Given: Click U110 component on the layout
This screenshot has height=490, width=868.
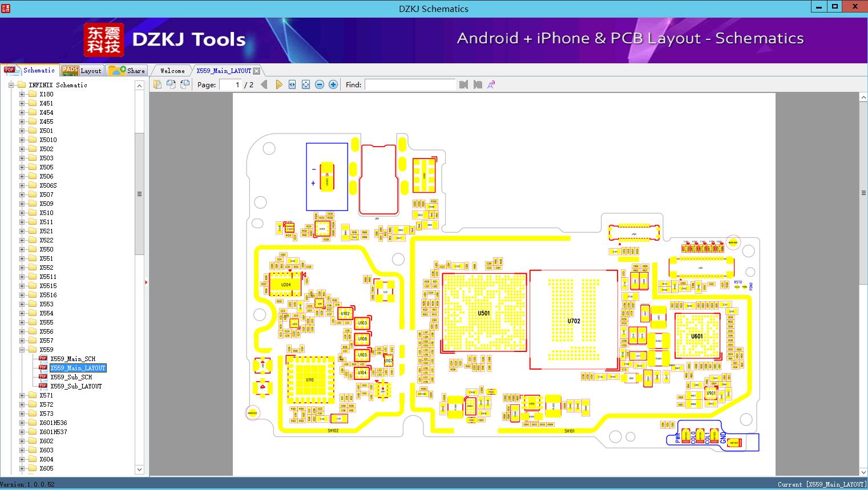Looking at the screenshot, I should (310, 379).
